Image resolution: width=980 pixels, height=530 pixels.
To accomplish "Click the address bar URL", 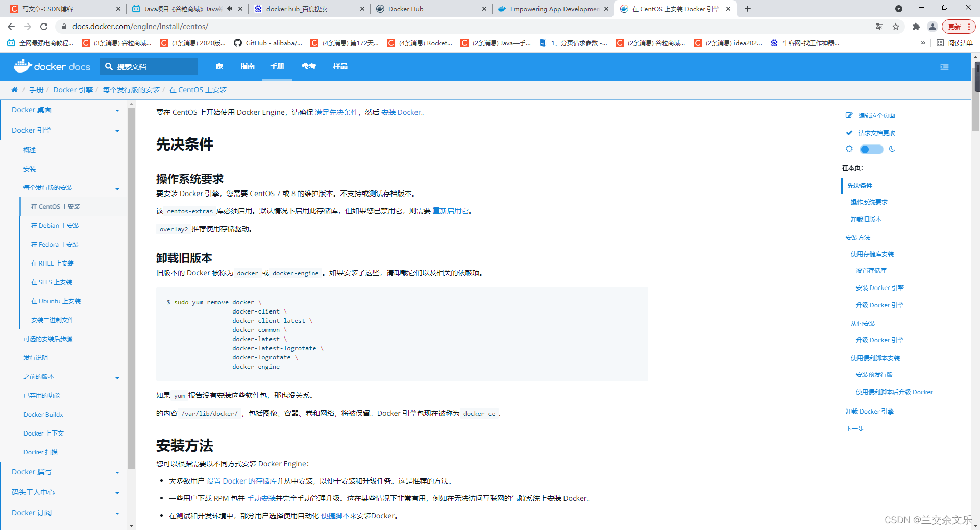I will tap(140, 27).
